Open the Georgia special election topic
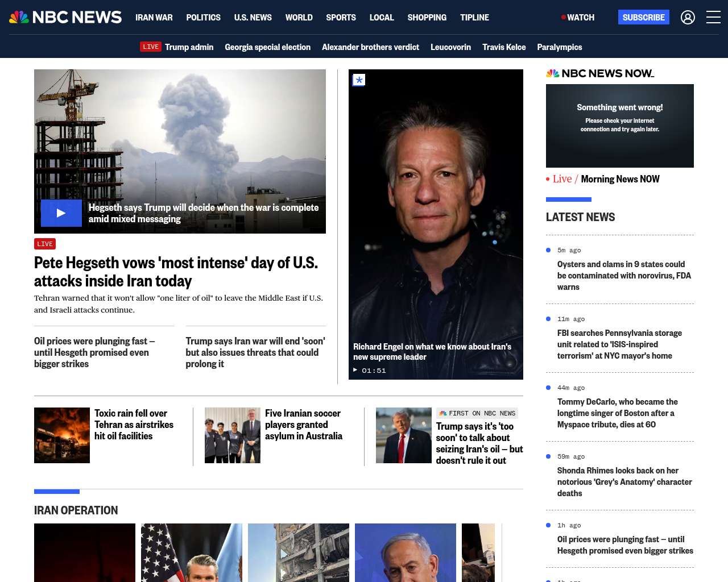 tap(267, 47)
